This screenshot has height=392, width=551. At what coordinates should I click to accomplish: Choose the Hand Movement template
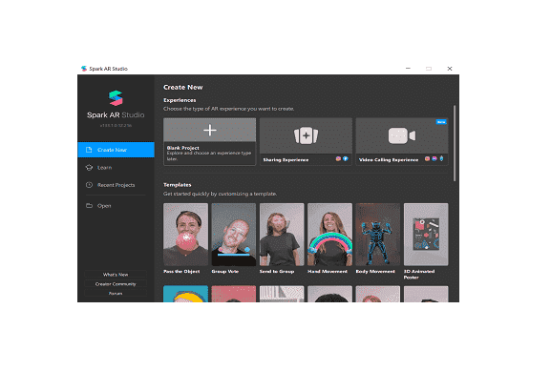329,235
